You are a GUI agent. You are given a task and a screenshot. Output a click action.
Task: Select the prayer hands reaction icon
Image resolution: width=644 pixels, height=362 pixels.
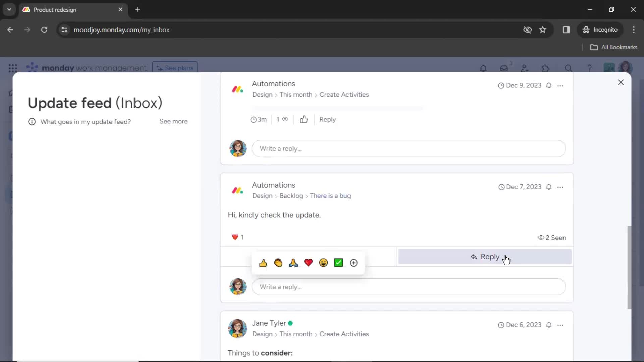(x=293, y=262)
